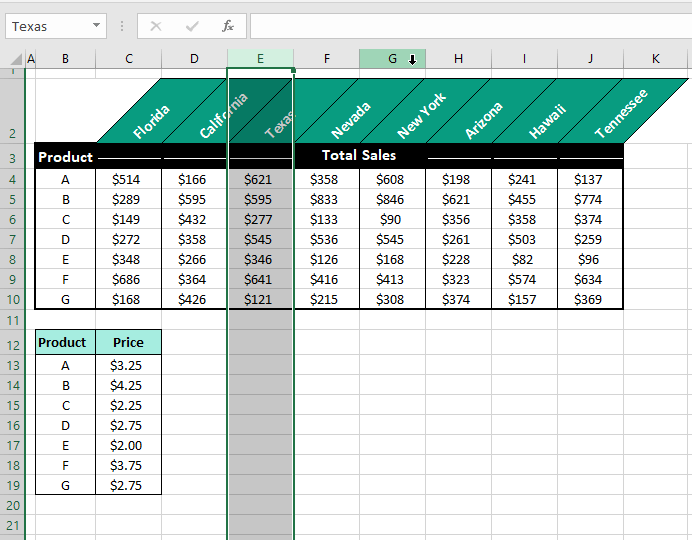Click inside the Name Box showing Texas
Viewport: 692px width, 540px height.
click(49, 26)
